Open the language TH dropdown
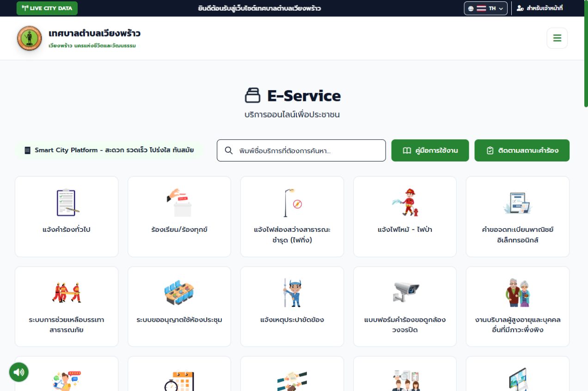The width and height of the screenshot is (588, 391). [x=485, y=8]
